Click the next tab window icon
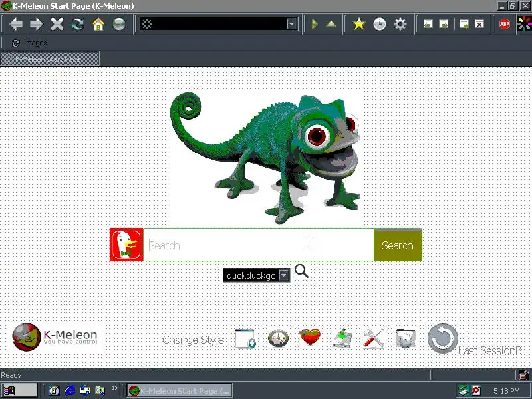Viewport: 532px width, 399px height. [x=444, y=24]
